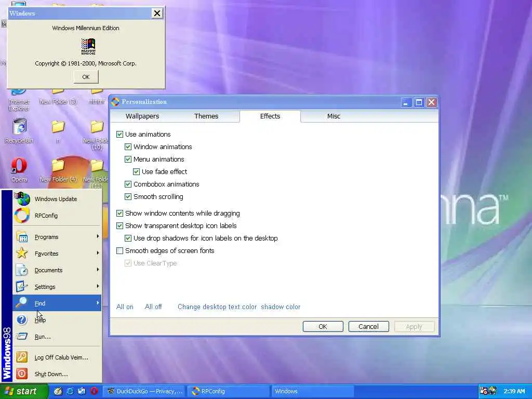This screenshot has height=399, width=532.
Task: Close the Windows Millennium Edition dialog
Action: tap(157, 14)
